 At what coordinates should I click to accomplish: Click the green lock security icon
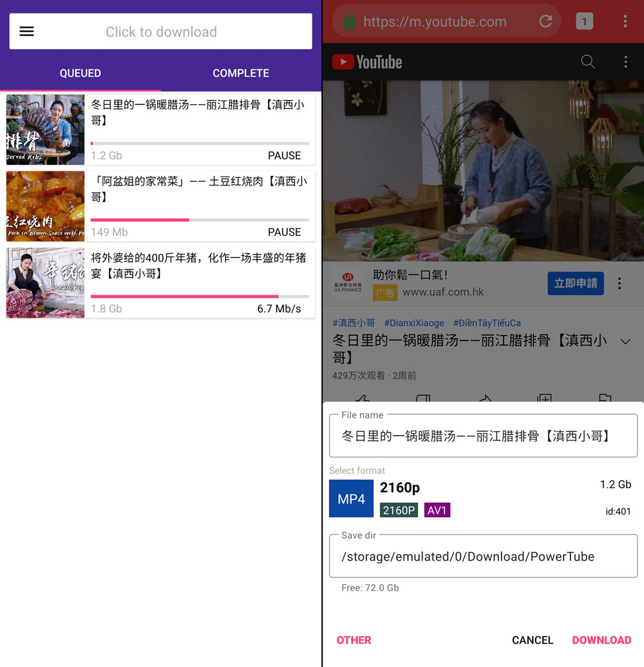click(350, 21)
